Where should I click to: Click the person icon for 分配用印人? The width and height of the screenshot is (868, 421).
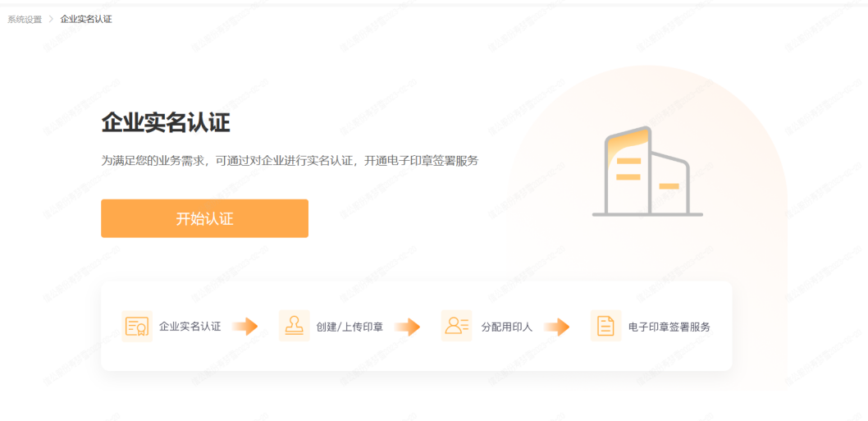tap(457, 326)
